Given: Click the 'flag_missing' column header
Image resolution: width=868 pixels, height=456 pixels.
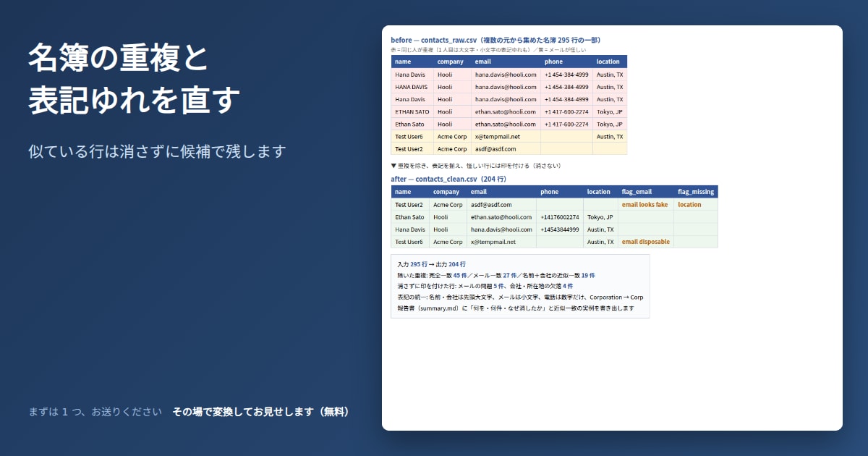Looking at the screenshot, I should [x=696, y=192].
